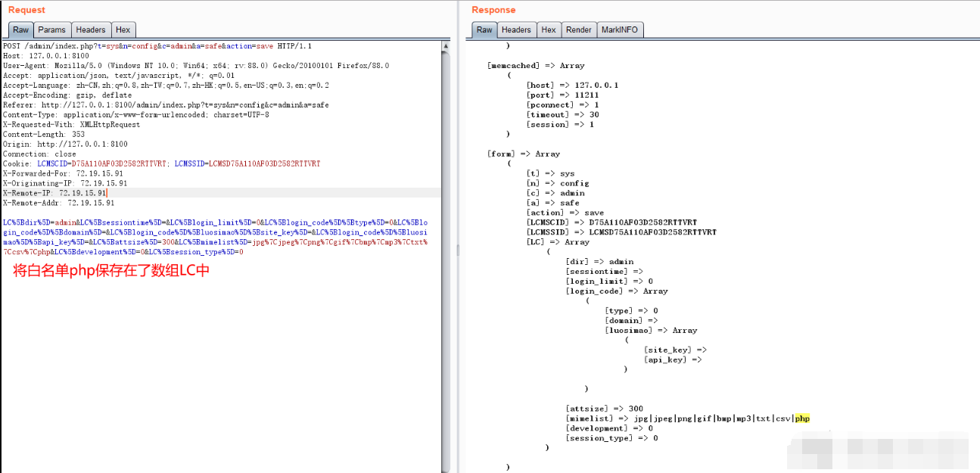Click the scroll-up arrow of Request pane
Screen dimensions: 980x473
click(446, 45)
